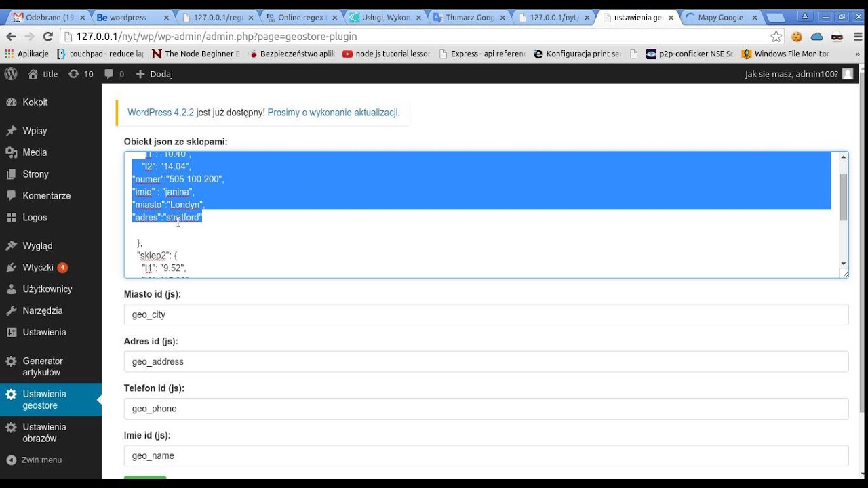Screen dimensions: 868x488
Task: Click the admin100 avatar image
Action: (x=848, y=74)
